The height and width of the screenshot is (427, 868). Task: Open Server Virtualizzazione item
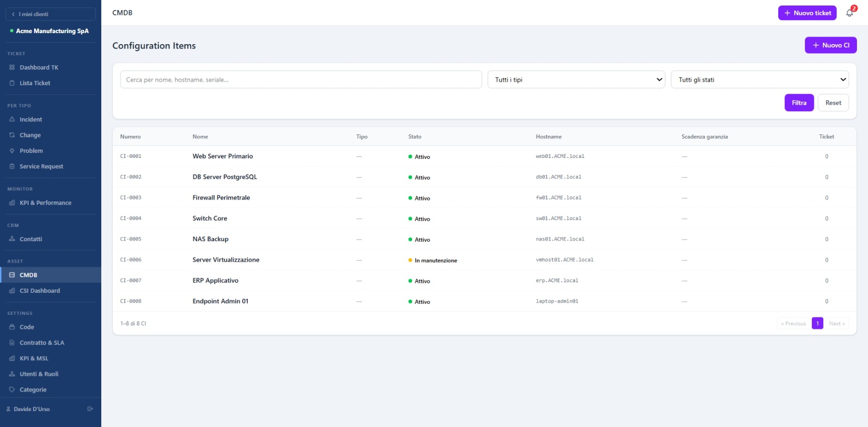(226, 260)
